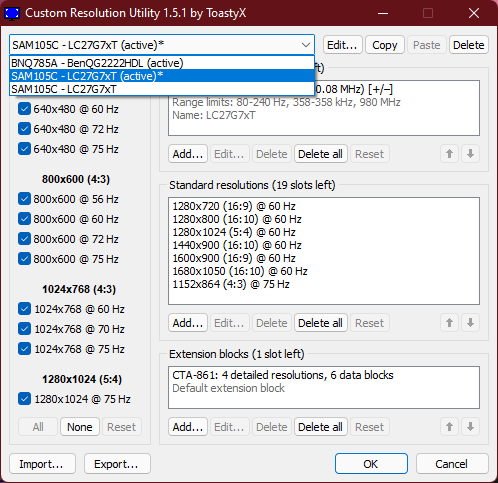Disable 1024x768 @ 70 Hz
Image resolution: width=498 pixels, height=483 pixels.
click(x=24, y=329)
